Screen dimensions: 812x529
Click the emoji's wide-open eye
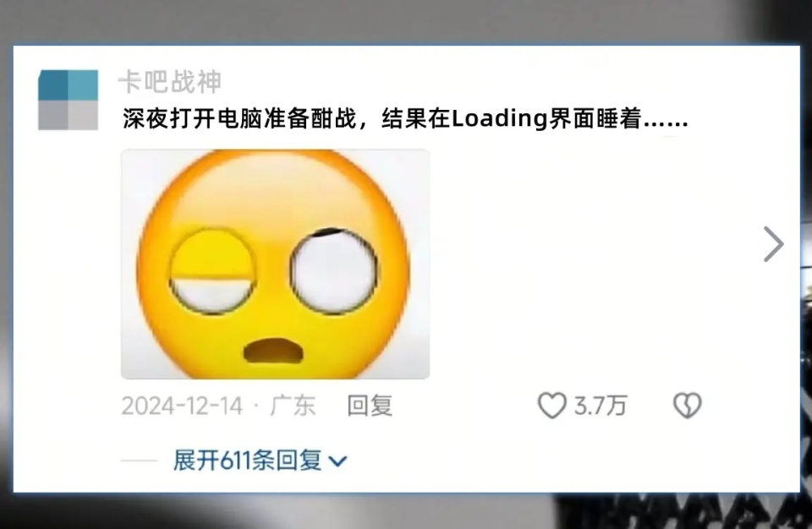click(334, 270)
